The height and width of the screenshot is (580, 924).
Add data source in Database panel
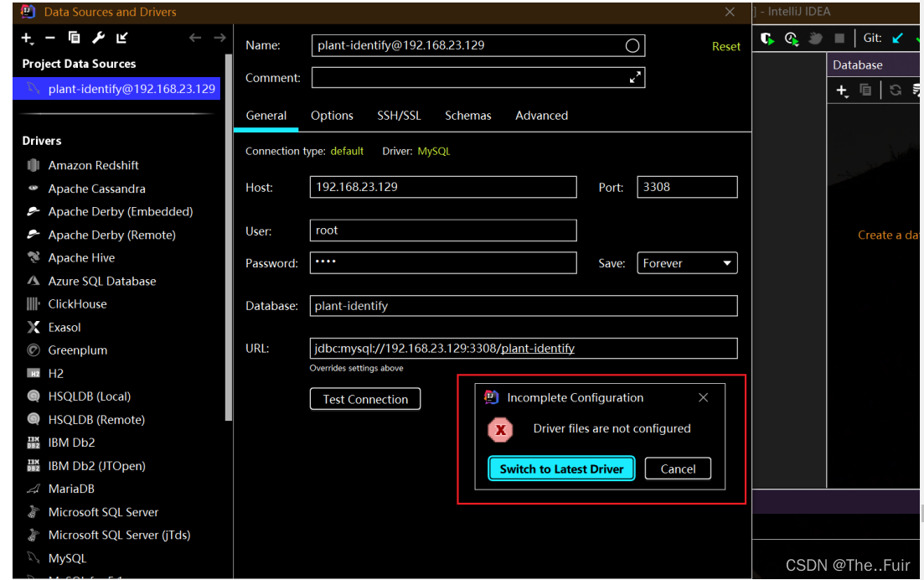click(842, 91)
